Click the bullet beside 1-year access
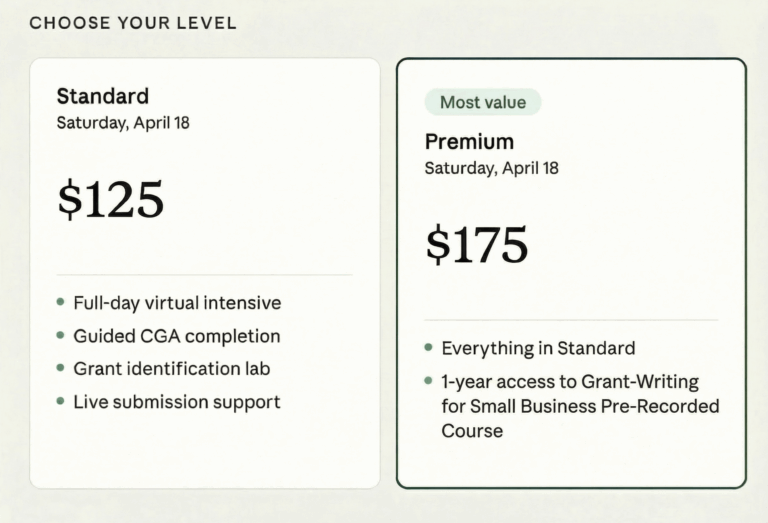This screenshot has width=768, height=523. [429, 381]
